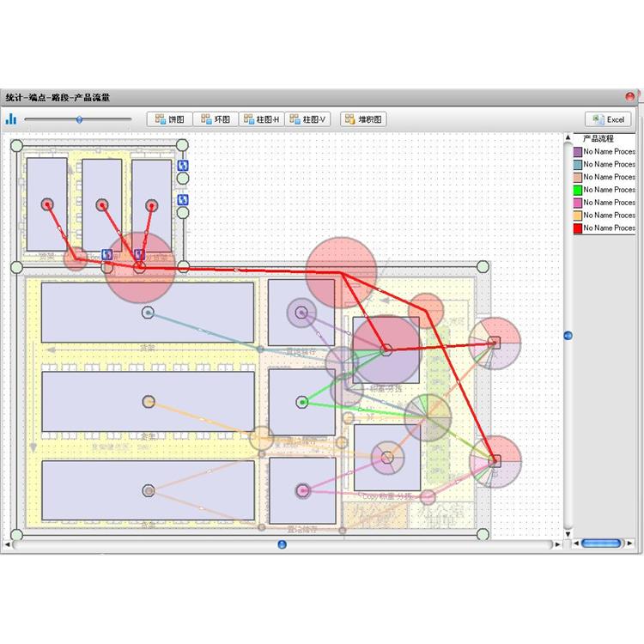Export data with the Excel button
The height and width of the screenshot is (644, 644).
(x=608, y=119)
